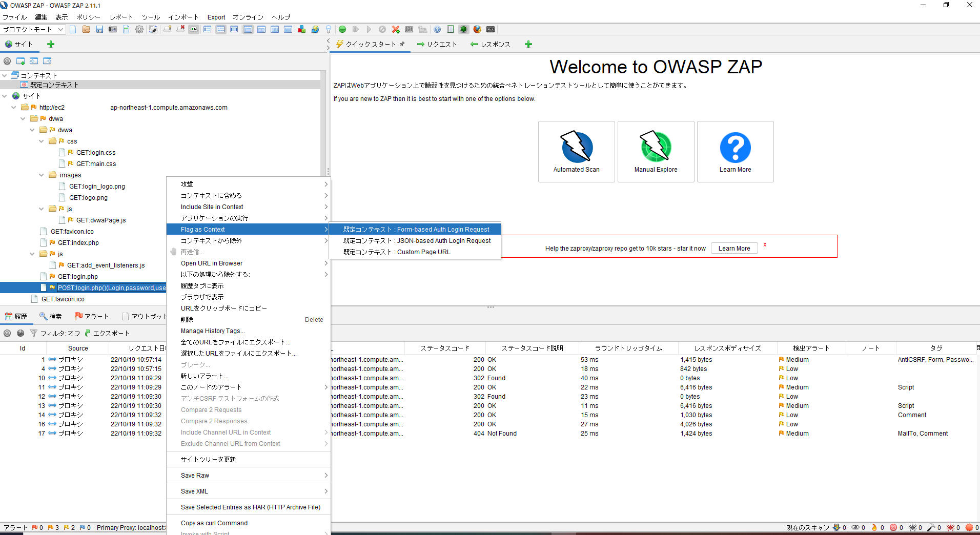Open Session Properties toolbar icon

(x=126, y=29)
